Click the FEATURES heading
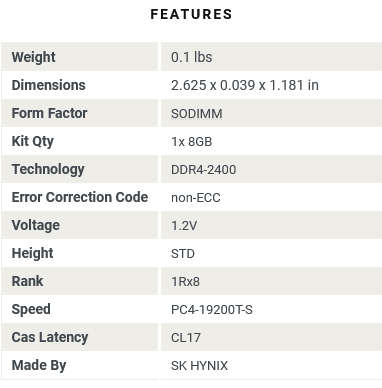 191,14
